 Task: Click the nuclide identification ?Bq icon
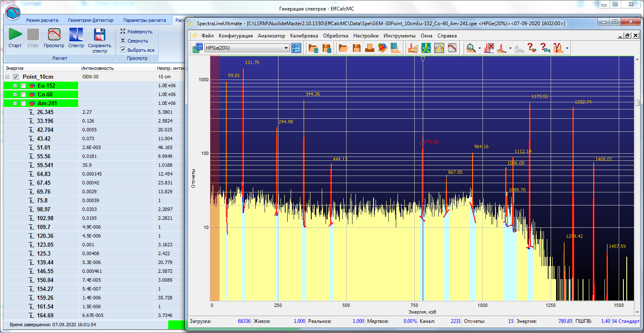click(x=545, y=48)
